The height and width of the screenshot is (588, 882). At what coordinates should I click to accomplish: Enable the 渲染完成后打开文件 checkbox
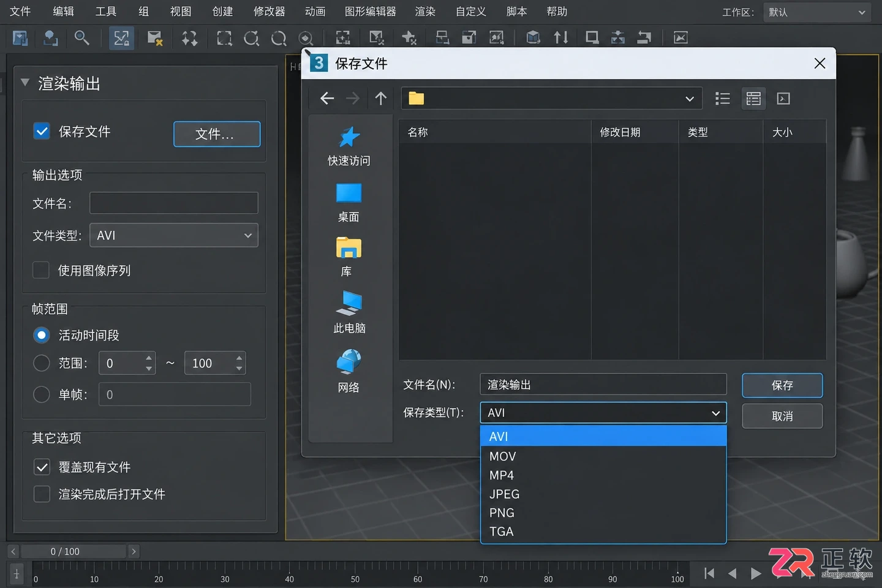(x=42, y=494)
